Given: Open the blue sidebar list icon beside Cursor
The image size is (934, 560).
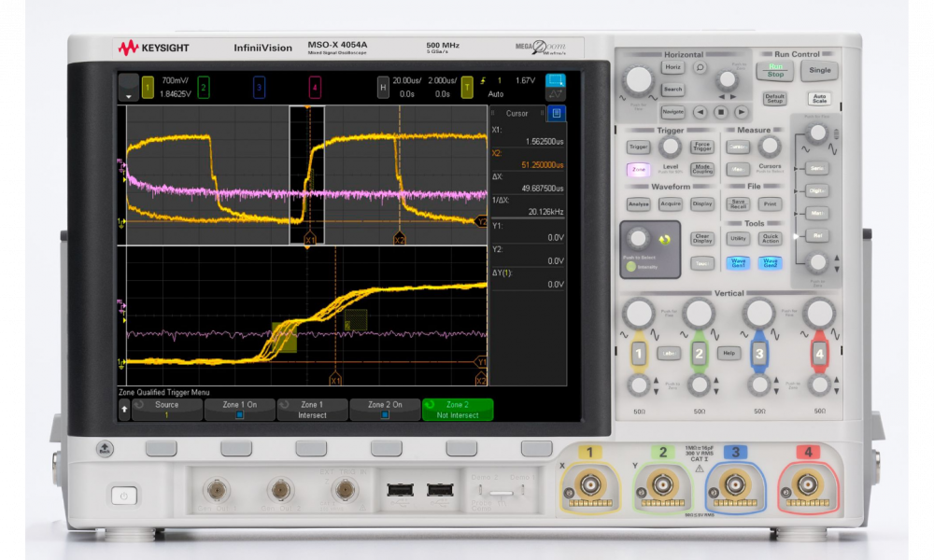Looking at the screenshot, I should coord(557,113).
